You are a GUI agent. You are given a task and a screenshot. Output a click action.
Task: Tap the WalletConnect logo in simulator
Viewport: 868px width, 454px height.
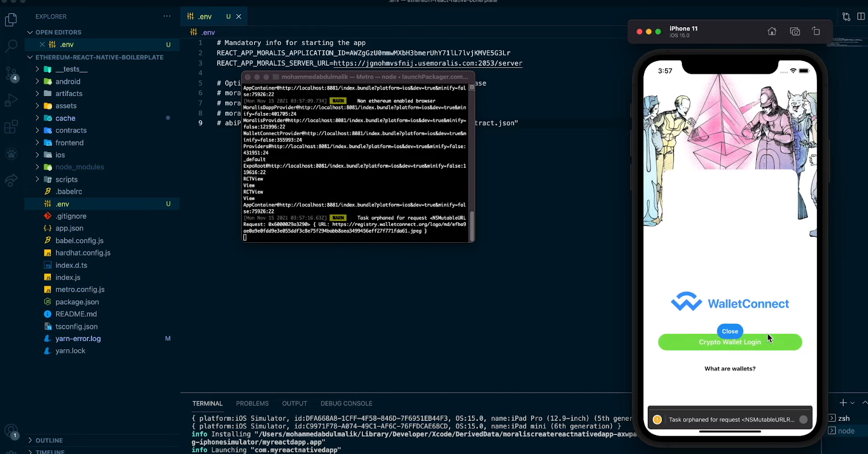(x=730, y=303)
